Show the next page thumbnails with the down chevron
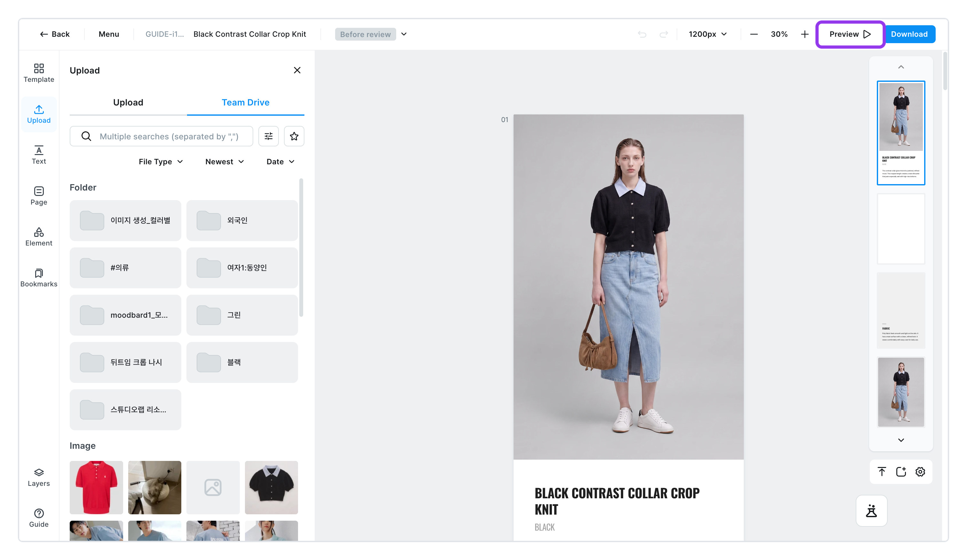The image size is (967, 560). click(901, 440)
